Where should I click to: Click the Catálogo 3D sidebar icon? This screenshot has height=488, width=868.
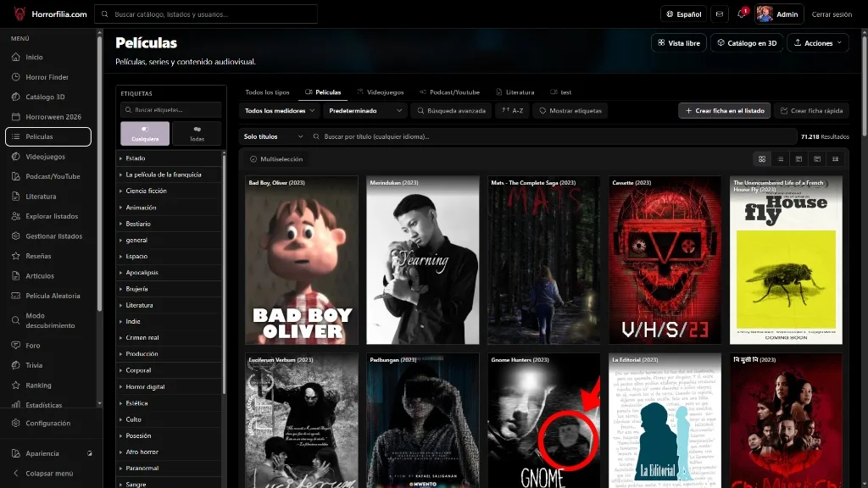[x=15, y=97]
